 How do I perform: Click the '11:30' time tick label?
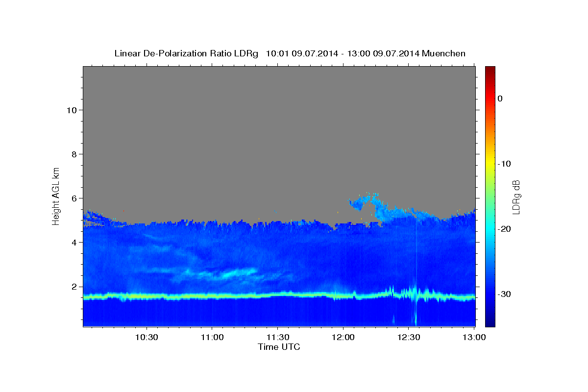click(277, 337)
